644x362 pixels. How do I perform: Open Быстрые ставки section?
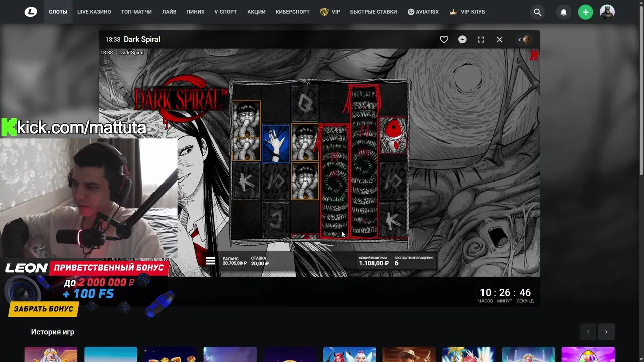point(373,12)
